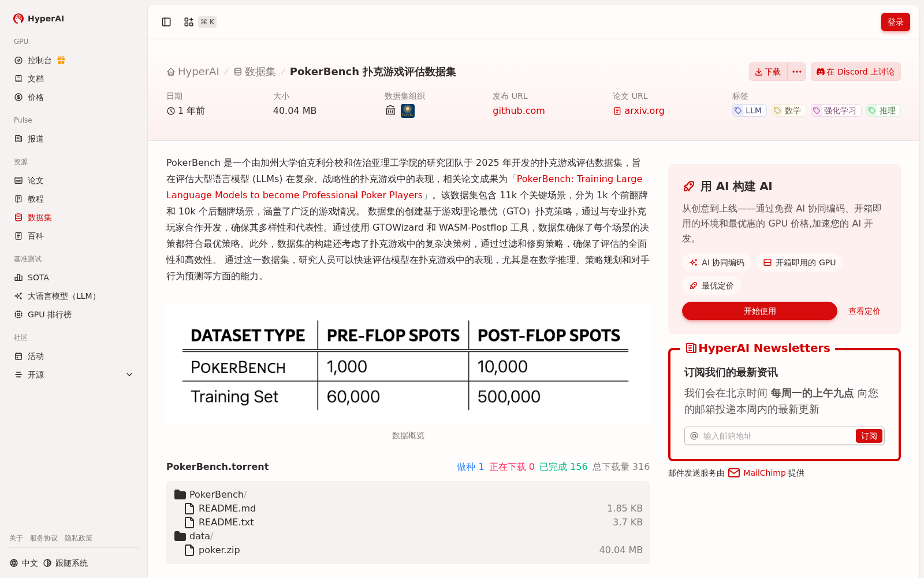Click the red 登录 button
924x578 pixels.
896,22
